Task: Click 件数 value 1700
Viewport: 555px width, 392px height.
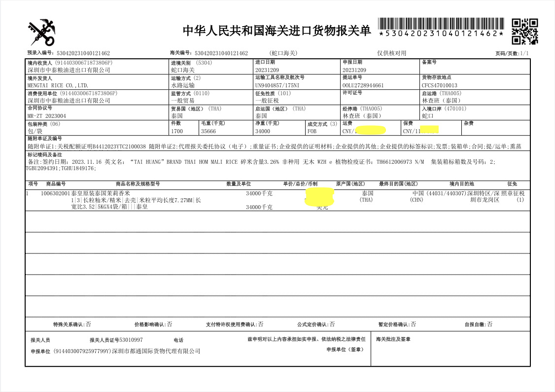Action: [177, 131]
